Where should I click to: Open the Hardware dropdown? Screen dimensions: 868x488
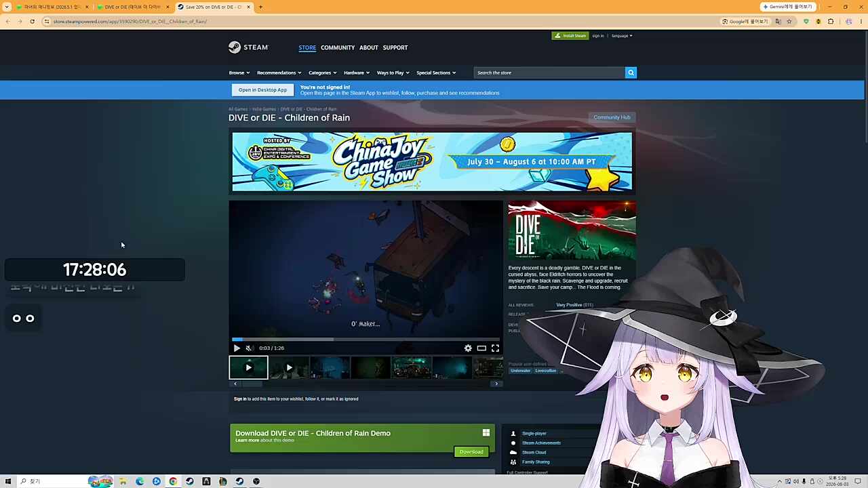tap(357, 73)
